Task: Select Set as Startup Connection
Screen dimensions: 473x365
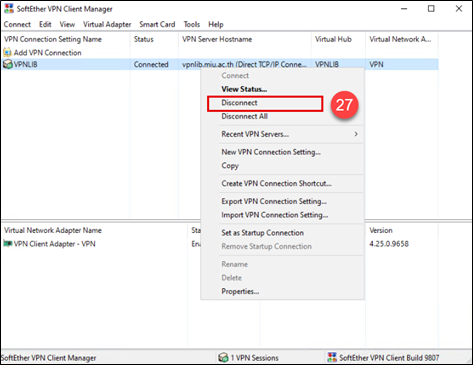Action: coord(263,233)
